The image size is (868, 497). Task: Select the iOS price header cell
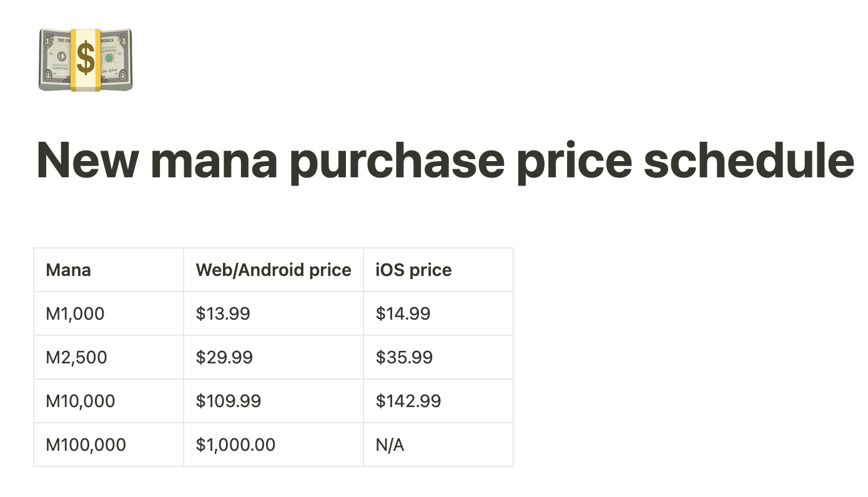[x=438, y=270]
